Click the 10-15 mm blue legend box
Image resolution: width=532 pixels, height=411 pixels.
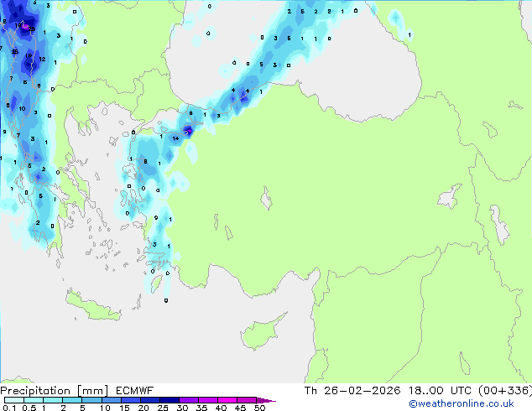(x=112, y=400)
